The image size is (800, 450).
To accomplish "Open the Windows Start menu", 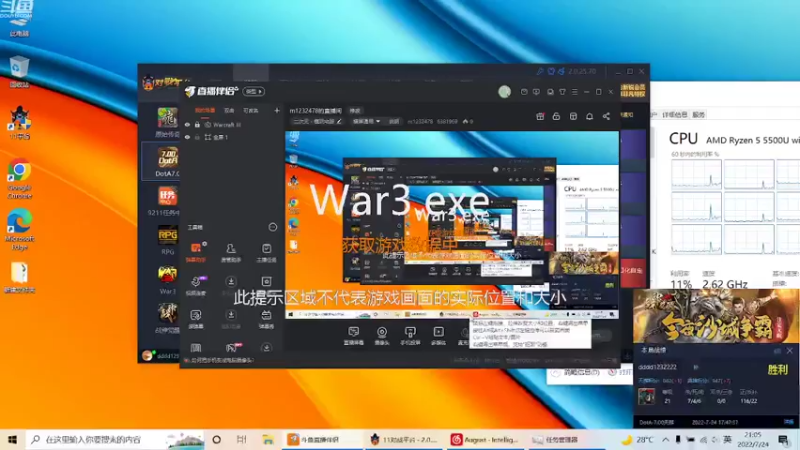I will [x=12, y=439].
